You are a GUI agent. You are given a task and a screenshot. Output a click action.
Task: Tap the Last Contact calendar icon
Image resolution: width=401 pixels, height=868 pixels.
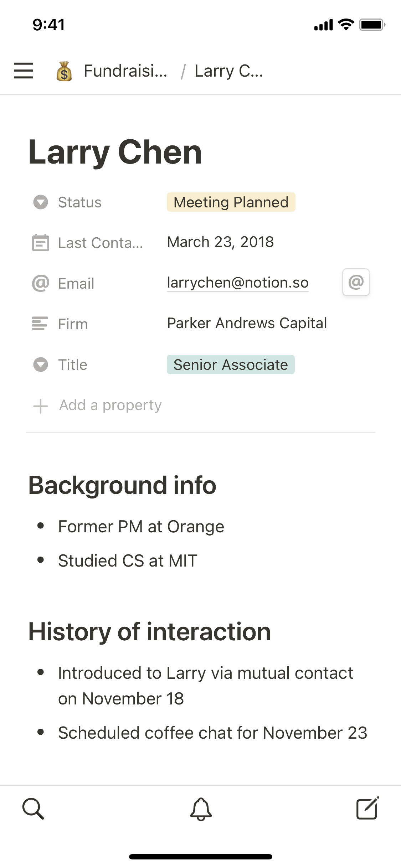coord(41,243)
